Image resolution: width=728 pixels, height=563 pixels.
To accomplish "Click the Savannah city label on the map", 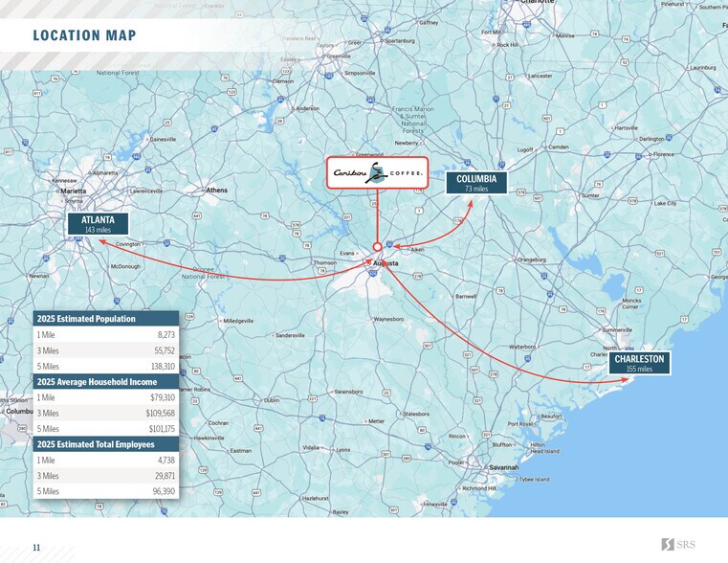I will coord(503,467).
